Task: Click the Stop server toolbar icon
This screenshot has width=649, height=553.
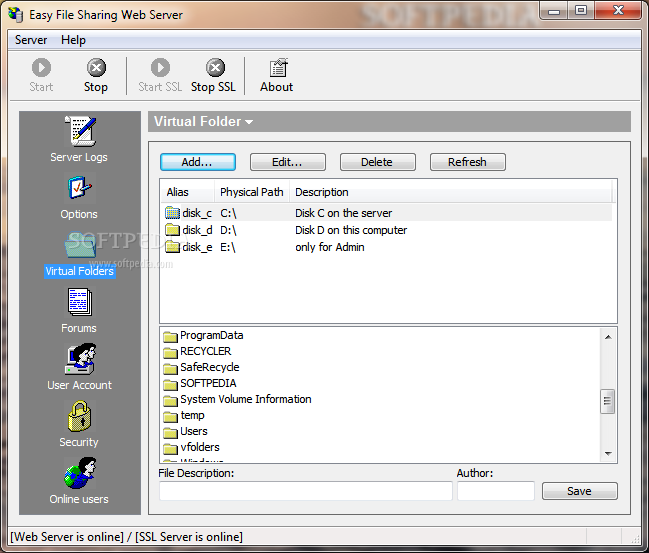Action: [x=96, y=67]
